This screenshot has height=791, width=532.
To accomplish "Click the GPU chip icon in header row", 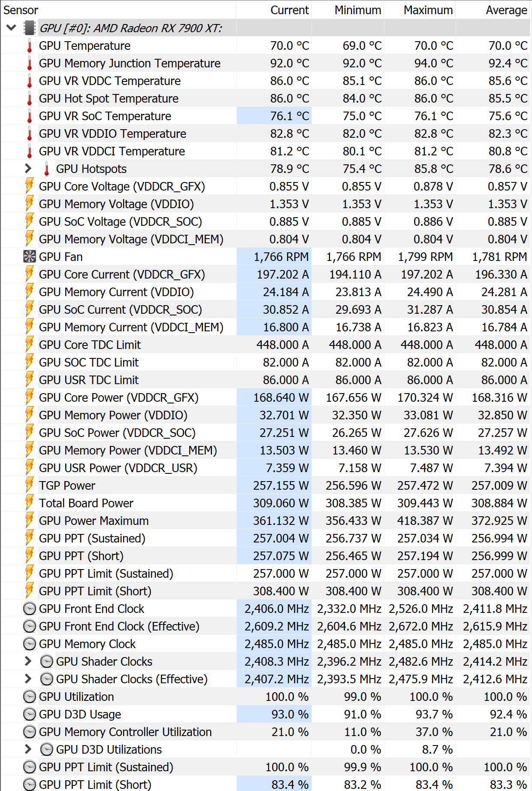I will 29,28.
